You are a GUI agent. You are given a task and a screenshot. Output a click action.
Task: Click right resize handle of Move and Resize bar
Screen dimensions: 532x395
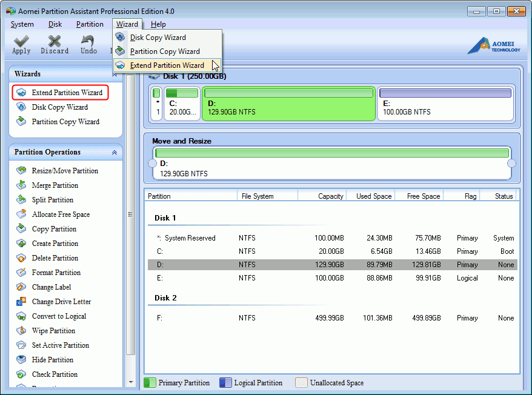point(511,164)
